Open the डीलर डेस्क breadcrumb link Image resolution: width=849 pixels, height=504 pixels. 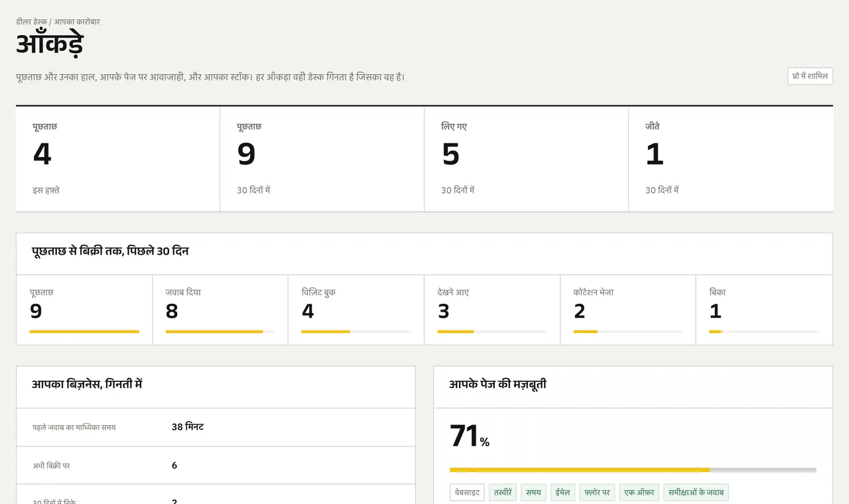click(31, 22)
